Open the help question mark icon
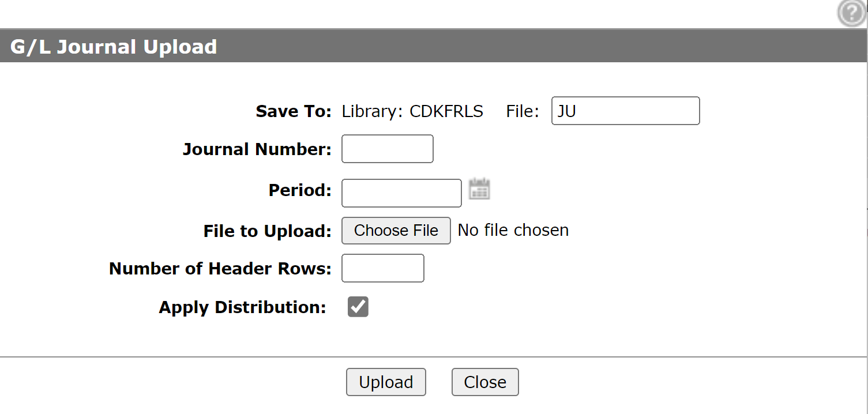This screenshot has width=868, height=414. pos(852,13)
